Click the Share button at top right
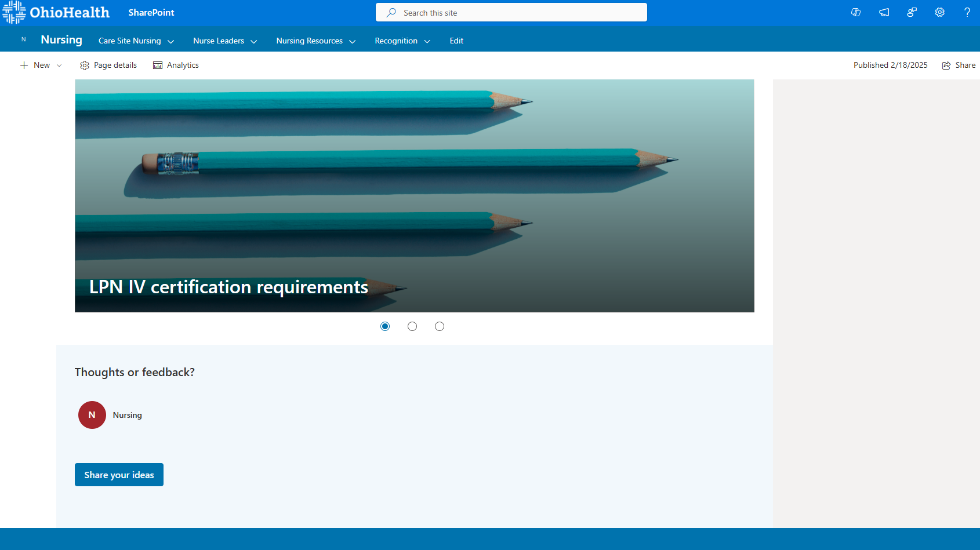This screenshot has height=550, width=980. tap(959, 65)
